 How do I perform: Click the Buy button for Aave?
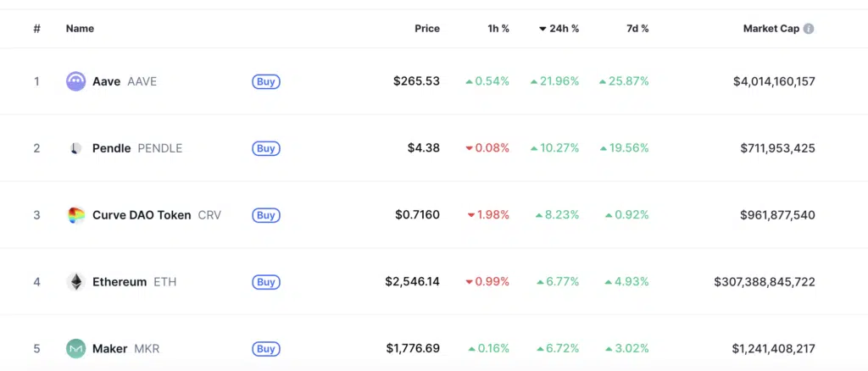pos(266,82)
